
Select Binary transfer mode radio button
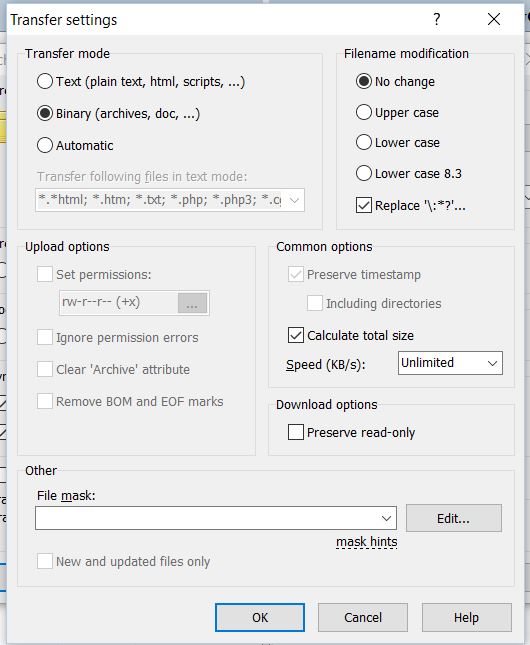pos(45,113)
